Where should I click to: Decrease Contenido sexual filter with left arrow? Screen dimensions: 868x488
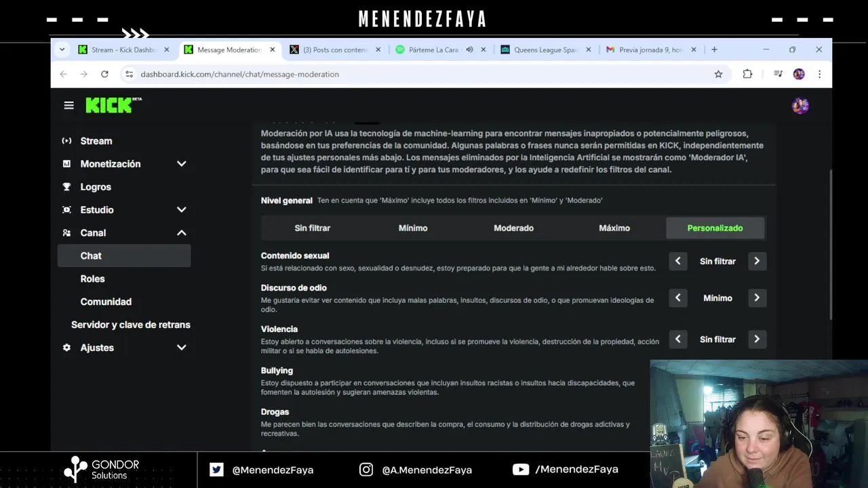(x=678, y=261)
